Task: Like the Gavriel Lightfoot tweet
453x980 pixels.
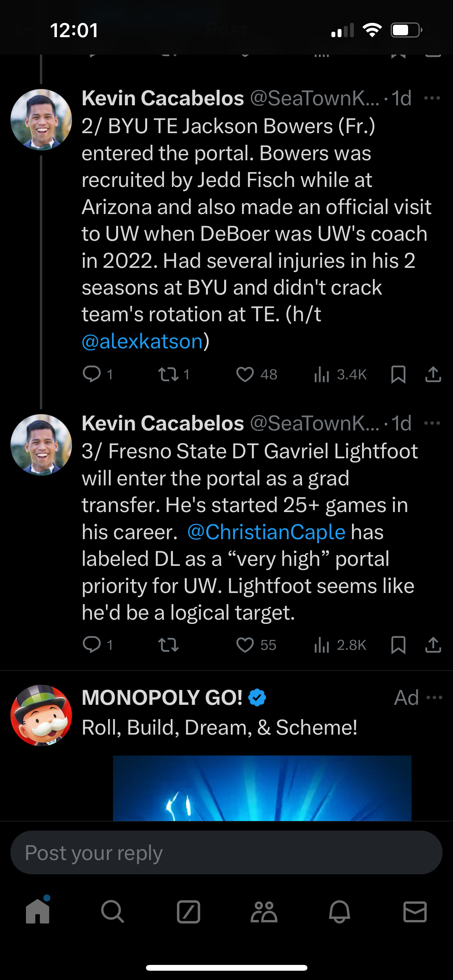Action: 245,645
